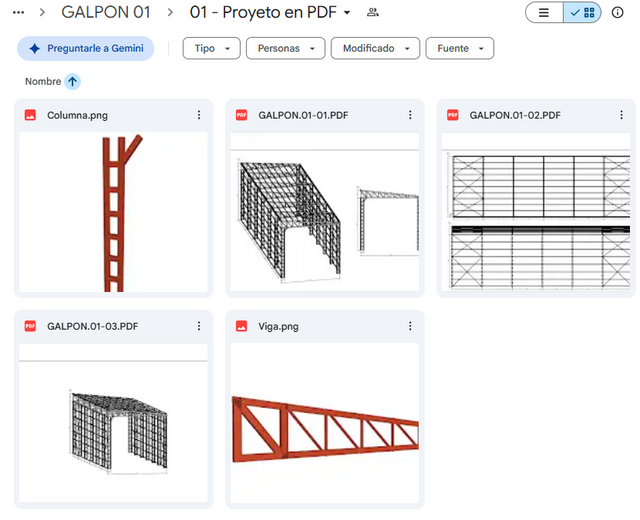
Task: Expand the Personas filter dropdown
Action: click(285, 49)
